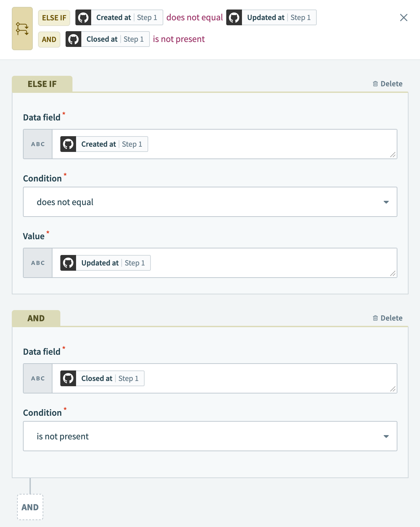The image size is (420, 527).
Task: Click the ABC icon next to the Closed at field
Action: [x=37, y=378]
